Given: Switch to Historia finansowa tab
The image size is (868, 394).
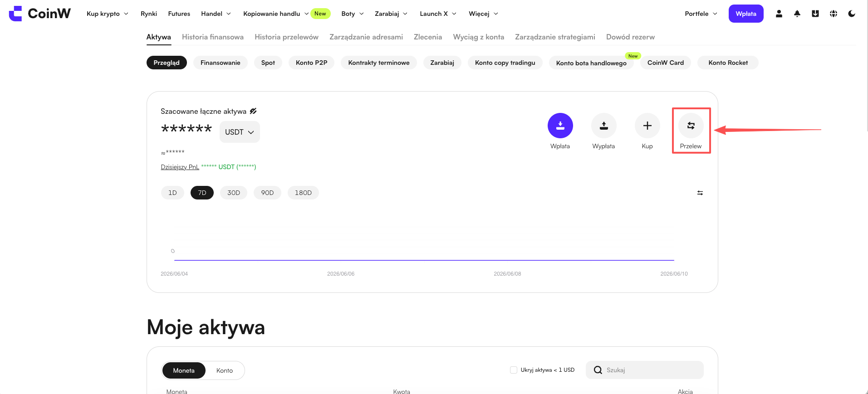Looking at the screenshot, I should (x=213, y=37).
